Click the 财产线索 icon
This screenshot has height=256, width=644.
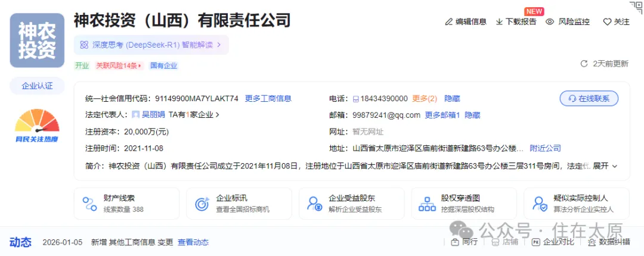(x=89, y=204)
